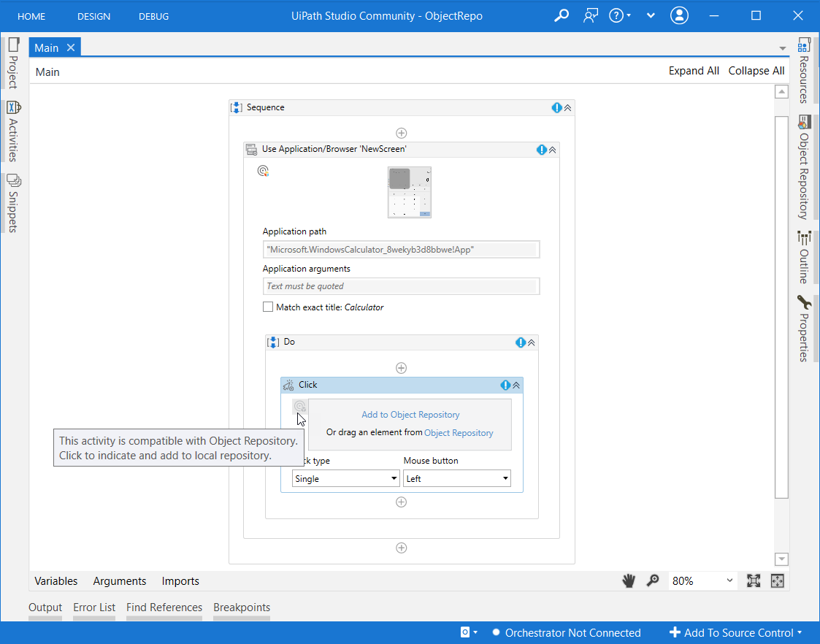820x644 pixels.
Task: Enable Match exact title Calculator checkbox
Action: (268, 307)
